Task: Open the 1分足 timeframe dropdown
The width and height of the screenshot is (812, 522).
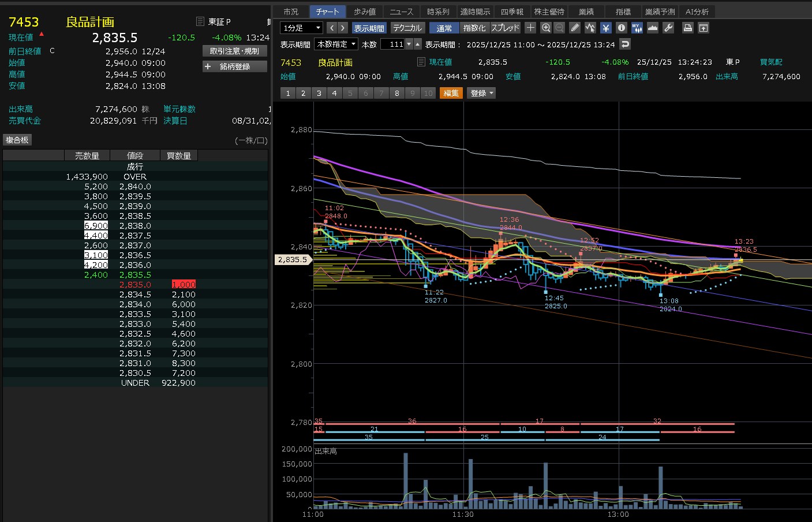Action: [x=301, y=28]
